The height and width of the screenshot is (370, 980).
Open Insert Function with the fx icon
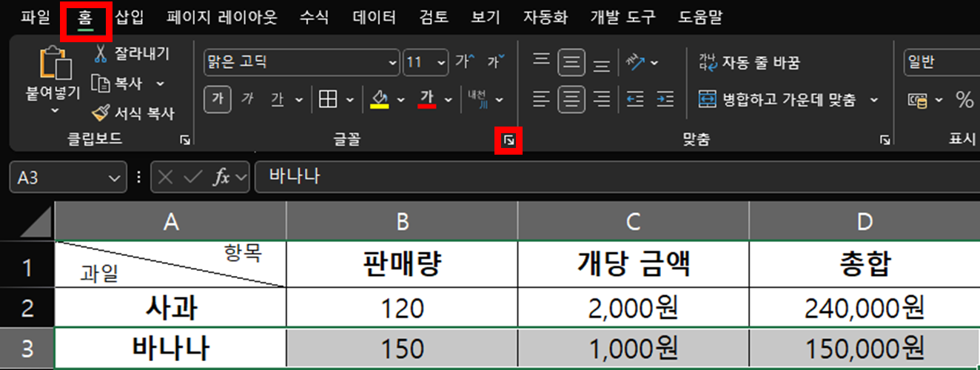click(221, 178)
